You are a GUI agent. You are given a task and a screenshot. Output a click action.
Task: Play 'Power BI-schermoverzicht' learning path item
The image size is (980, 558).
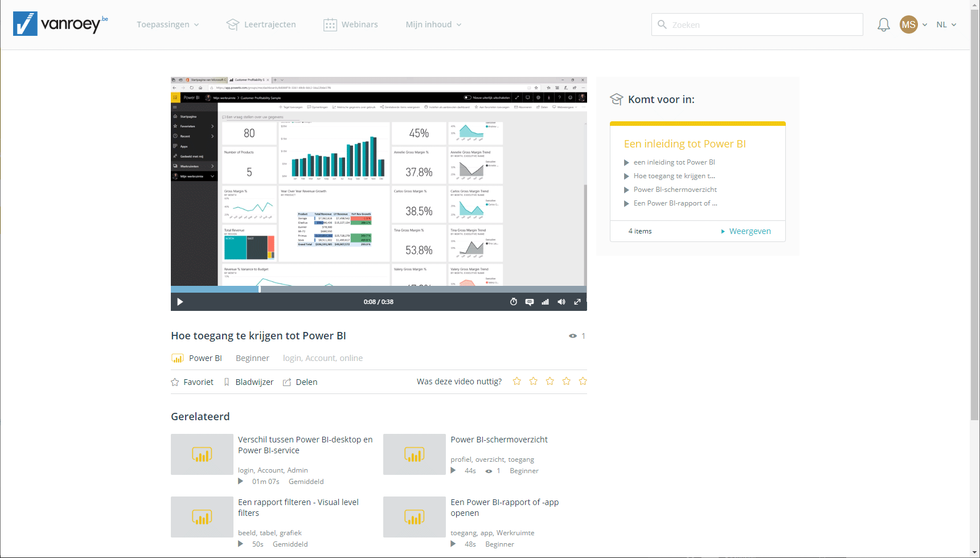click(670, 190)
